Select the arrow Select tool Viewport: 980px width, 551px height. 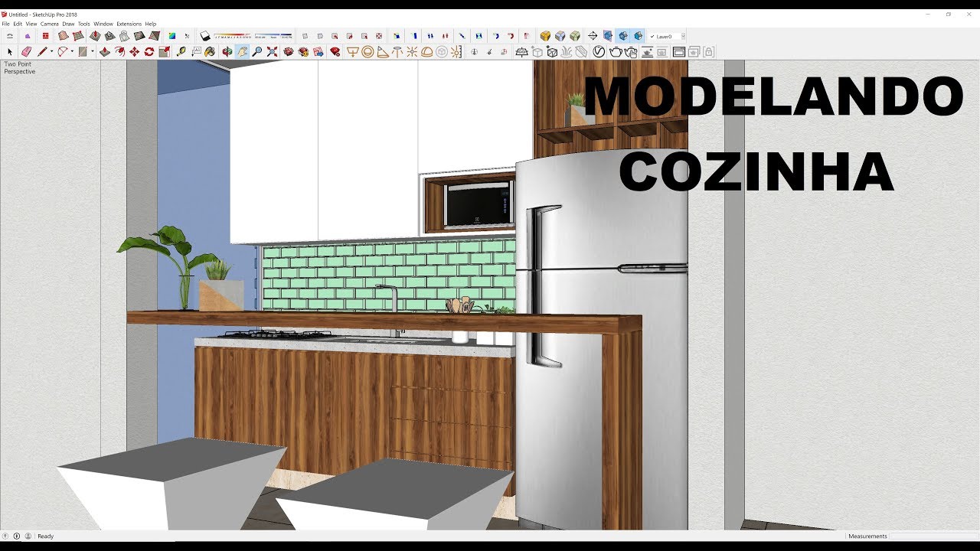click(10, 51)
